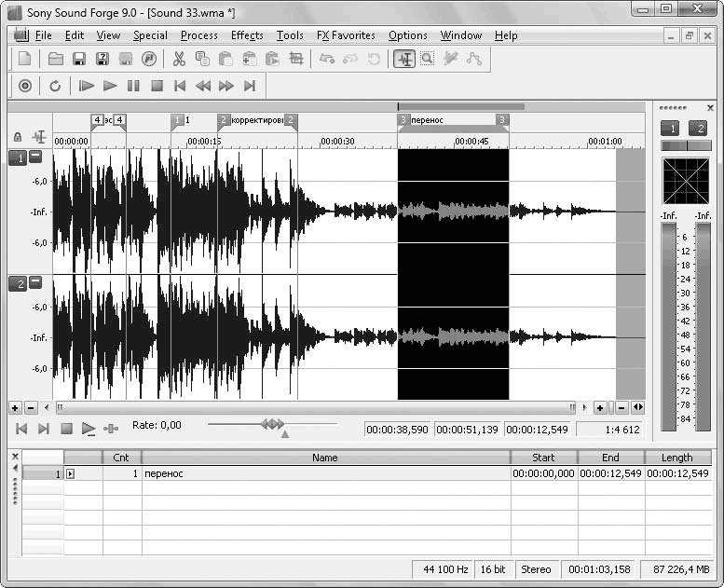
Task: Click the Trim/Crop toolbar icon
Action: click(x=296, y=59)
